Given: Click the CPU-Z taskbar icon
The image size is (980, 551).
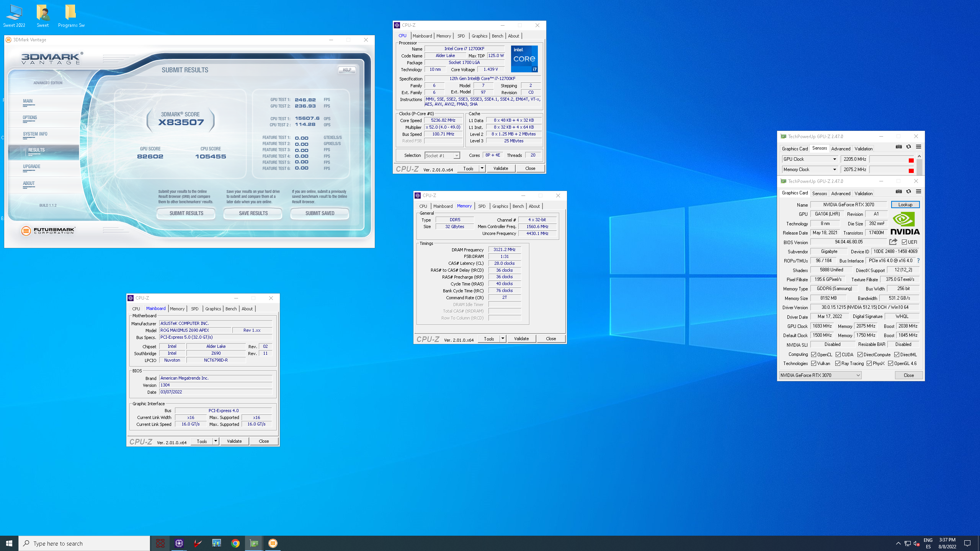Looking at the screenshot, I should coord(179,543).
